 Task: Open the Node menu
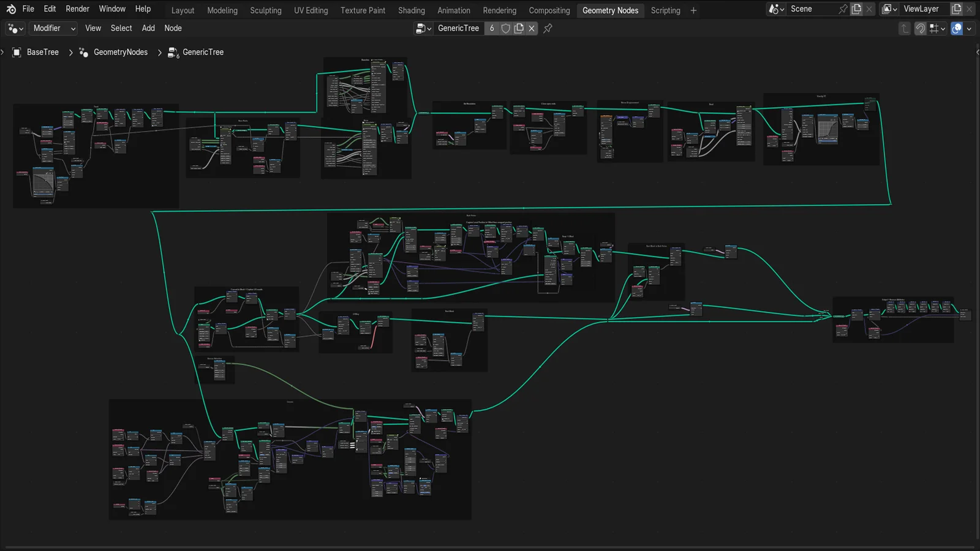tap(173, 28)
